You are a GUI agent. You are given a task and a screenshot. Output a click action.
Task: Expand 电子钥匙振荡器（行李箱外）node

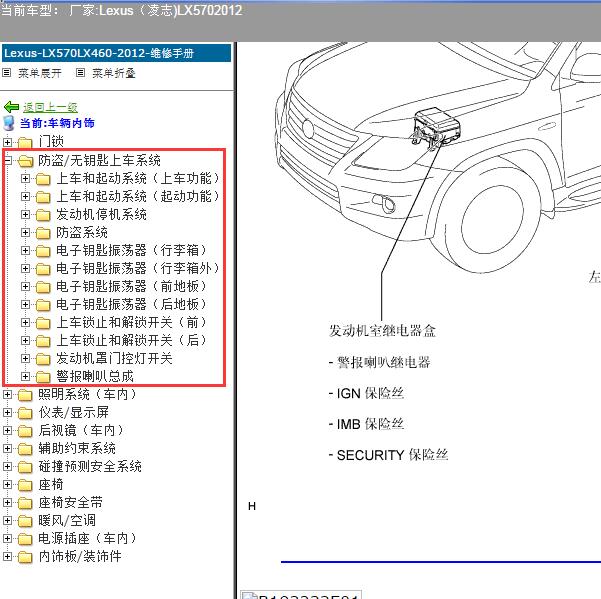[25, 269]
